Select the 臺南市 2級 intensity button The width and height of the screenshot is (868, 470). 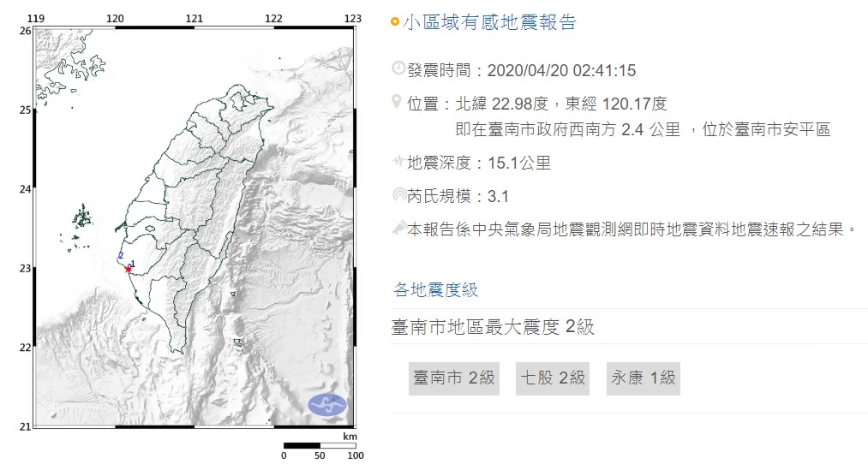coord(454,378)
